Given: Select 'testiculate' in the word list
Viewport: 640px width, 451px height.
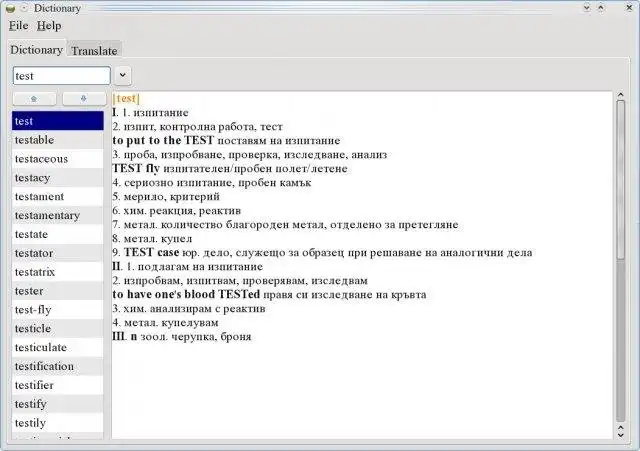Looking at the screenshot, I should click(x=58, y=347).
